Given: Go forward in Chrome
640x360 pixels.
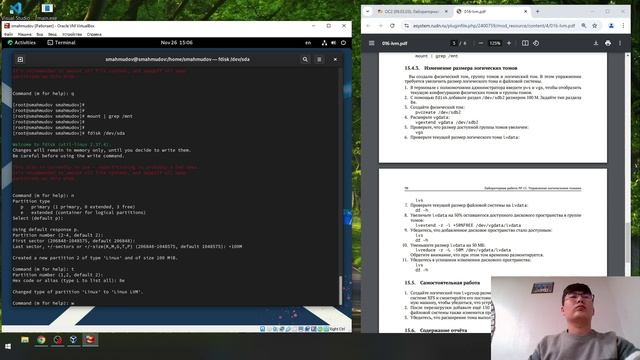Looking at the screenshot, I should pos(380,25).
